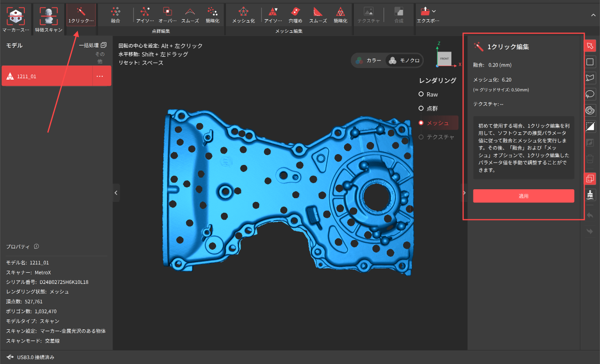Switch display to カラー mode
This screenshot has width=600, height=364.
(368, 60)
